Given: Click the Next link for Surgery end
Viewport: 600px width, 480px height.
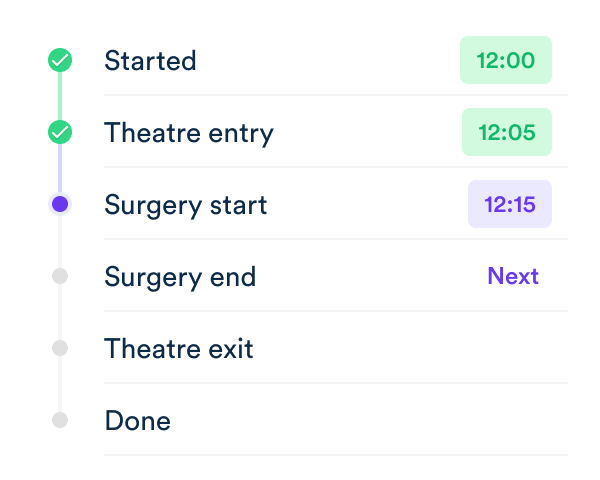Looking at the screenshot, I should (513, 276).
